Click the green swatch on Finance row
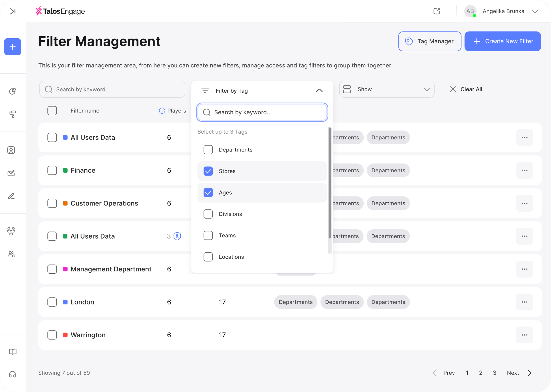This screenshot has height=392, width=551. 65,170
